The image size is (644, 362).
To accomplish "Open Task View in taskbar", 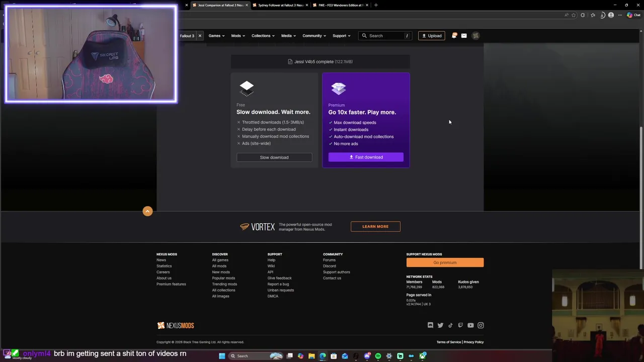I will 289,356.
